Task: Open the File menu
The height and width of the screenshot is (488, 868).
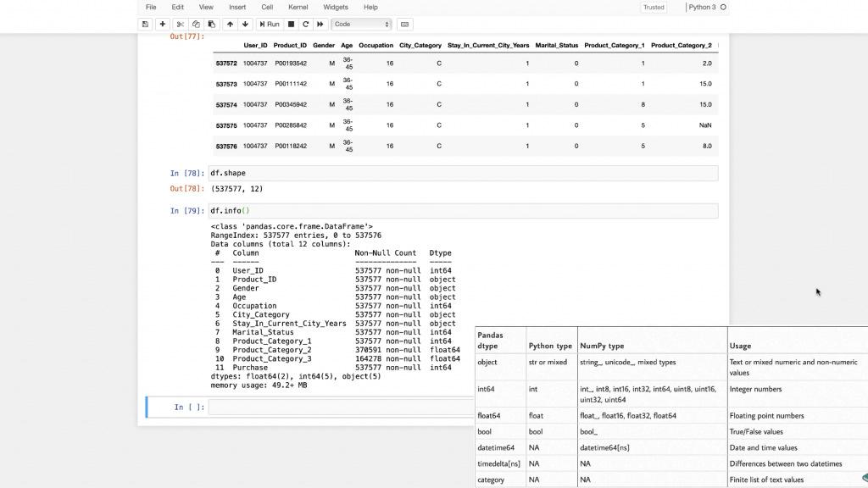Action: pos(151,7)
